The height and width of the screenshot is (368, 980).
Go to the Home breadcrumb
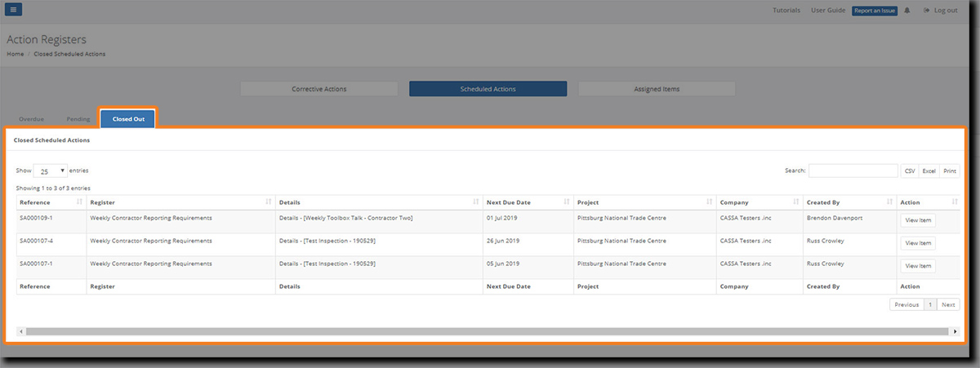[x=15, y=54]
